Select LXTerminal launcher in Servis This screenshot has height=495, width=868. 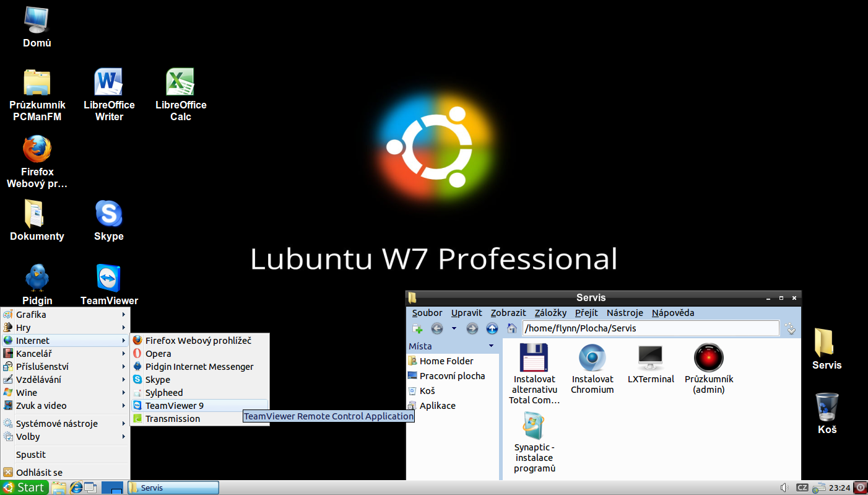[x=651, y=363]
